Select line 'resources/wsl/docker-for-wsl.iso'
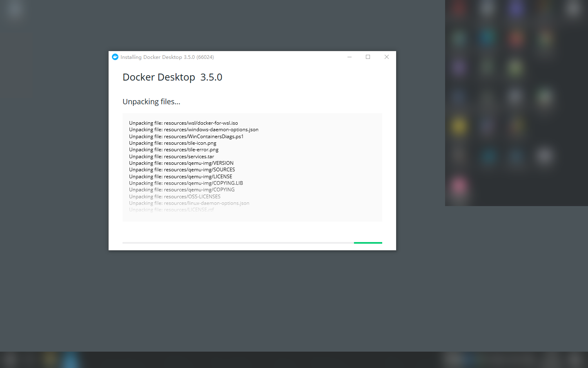Viewport: 588px width, 368px height. tap(183, 123)
